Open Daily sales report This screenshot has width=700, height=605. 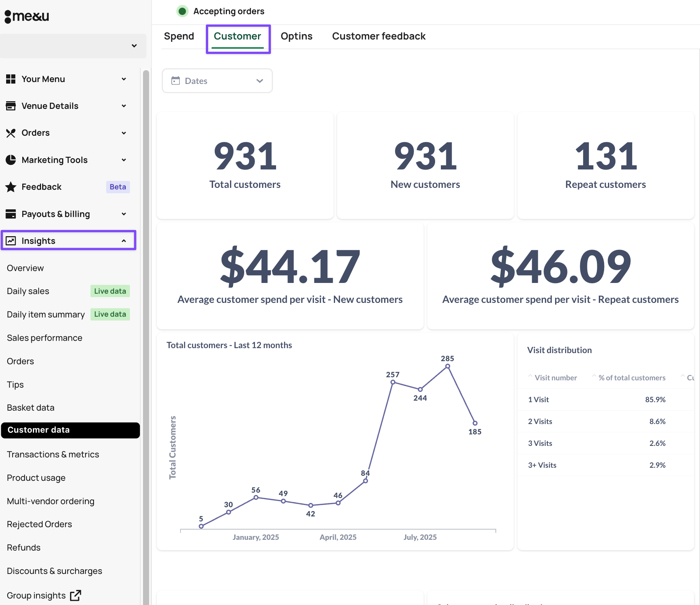point(28,291)
